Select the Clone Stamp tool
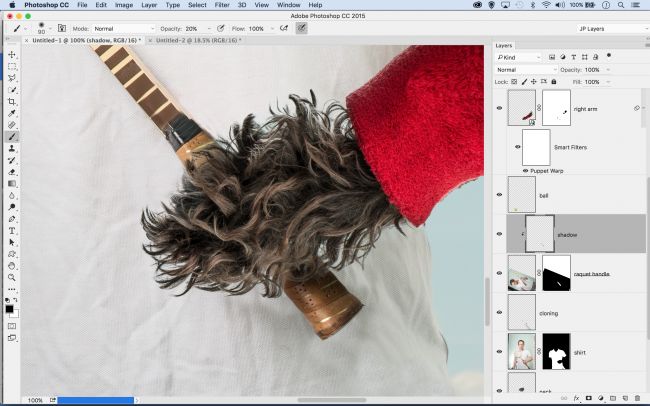The height and width of the screenshot is (406, 650). click(x=12, y=148)
